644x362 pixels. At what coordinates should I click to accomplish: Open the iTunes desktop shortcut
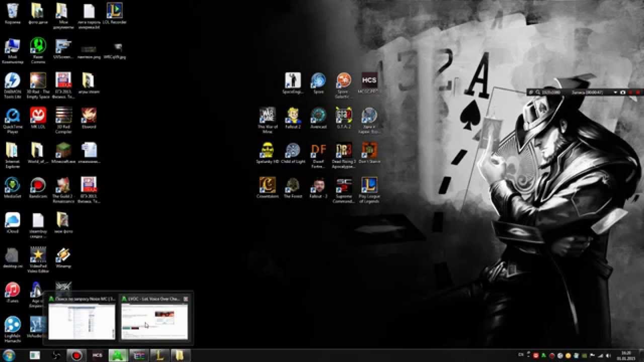[13, 292]
